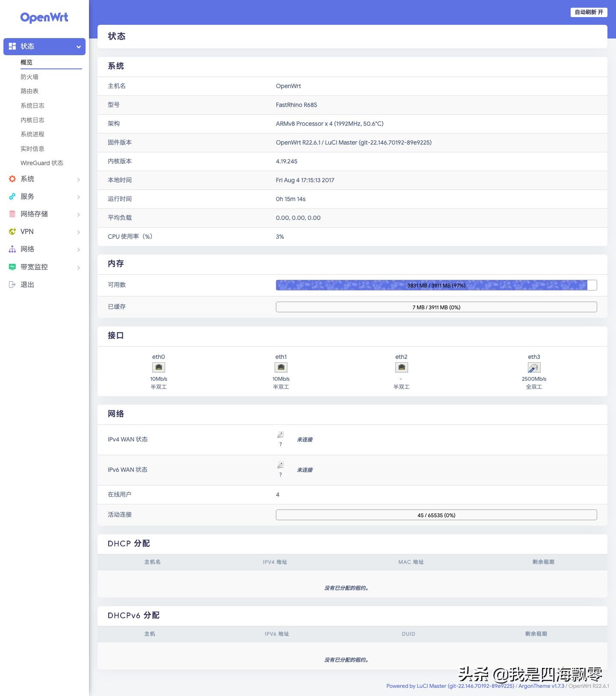Click the IPv6 WAN 未连接 status text
The height and width of the screenshot is (696, 616).
coord(305,470)
